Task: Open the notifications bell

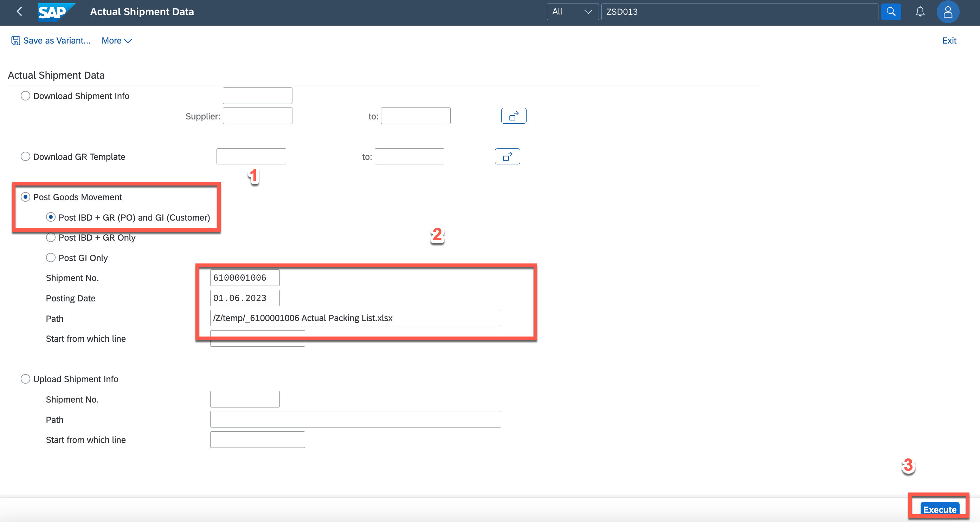Action: (x=920, y=12)
